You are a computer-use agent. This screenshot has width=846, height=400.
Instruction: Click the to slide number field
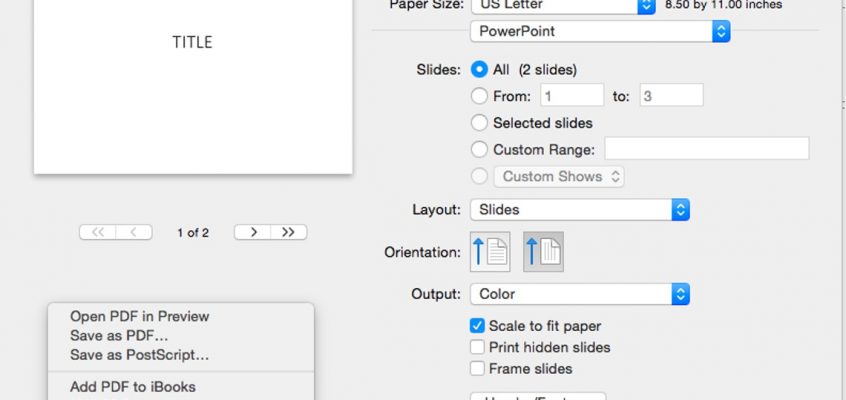(671, 95)
